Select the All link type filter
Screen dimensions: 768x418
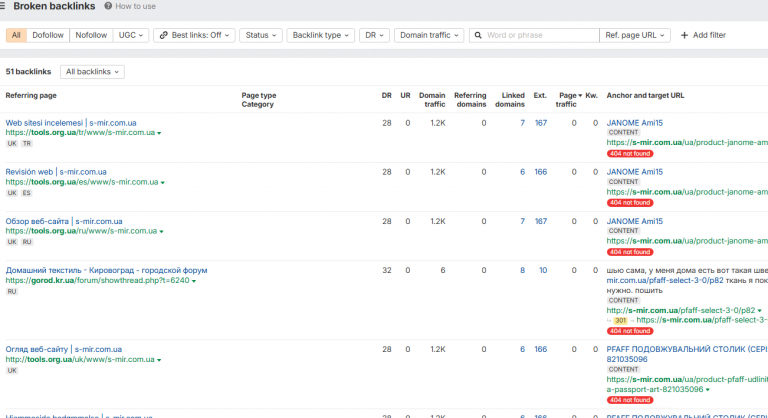point(16,35)
